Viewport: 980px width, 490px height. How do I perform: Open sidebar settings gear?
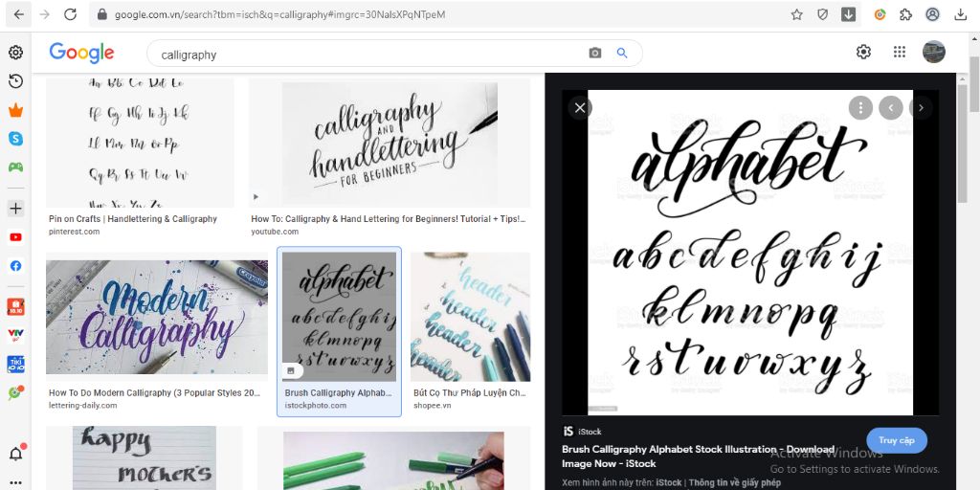pos(15,53)
